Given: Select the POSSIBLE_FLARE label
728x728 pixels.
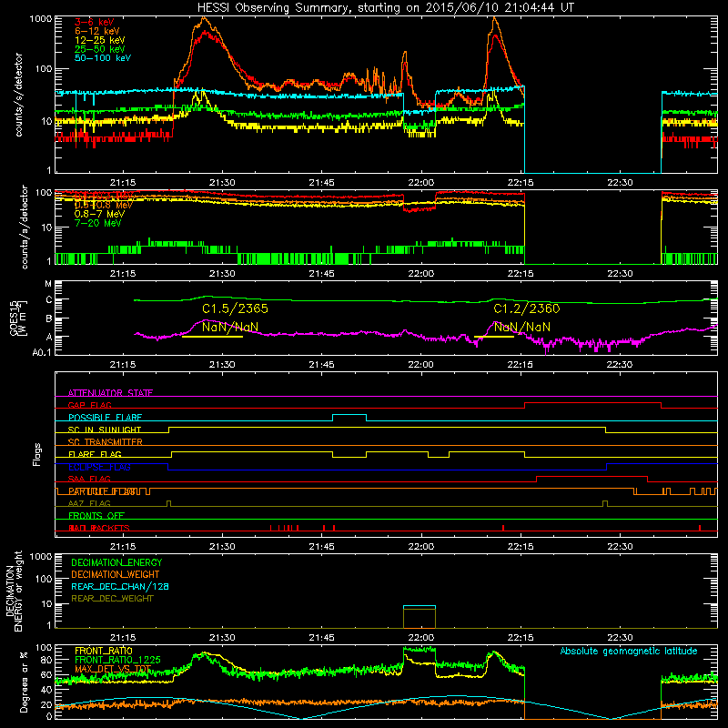Looking at the screenshot, I should pos(105,418).
